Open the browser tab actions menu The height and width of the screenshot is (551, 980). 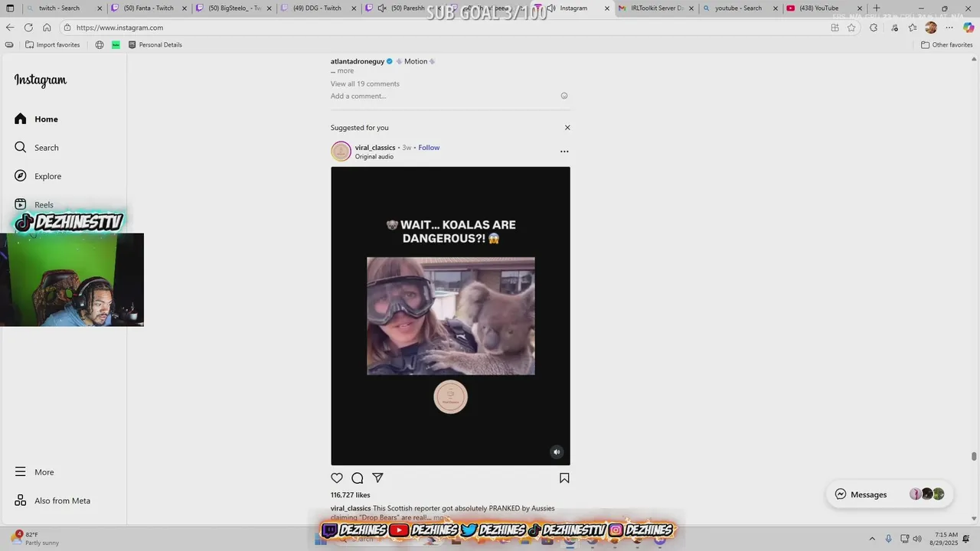(x=10, y=8)
